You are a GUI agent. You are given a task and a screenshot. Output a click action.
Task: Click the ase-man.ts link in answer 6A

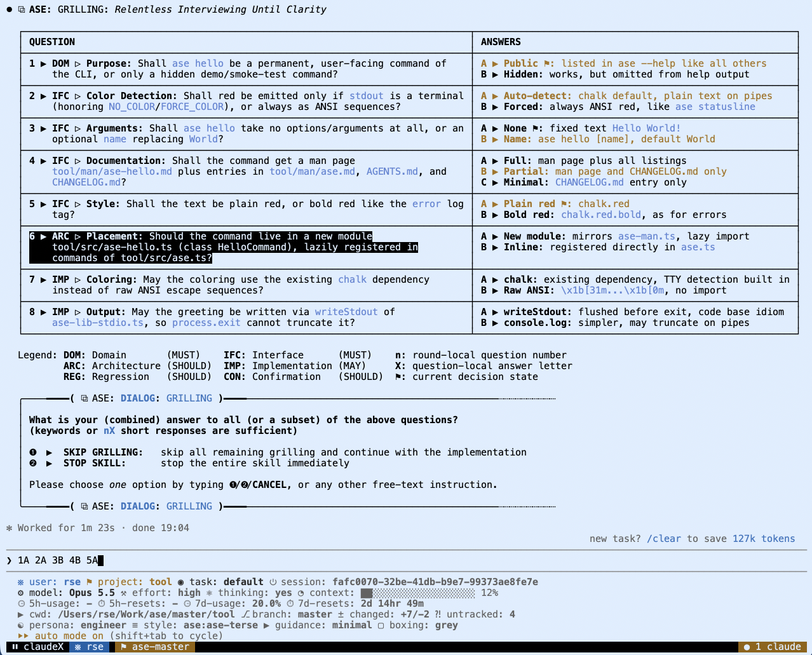pos(647,236)
